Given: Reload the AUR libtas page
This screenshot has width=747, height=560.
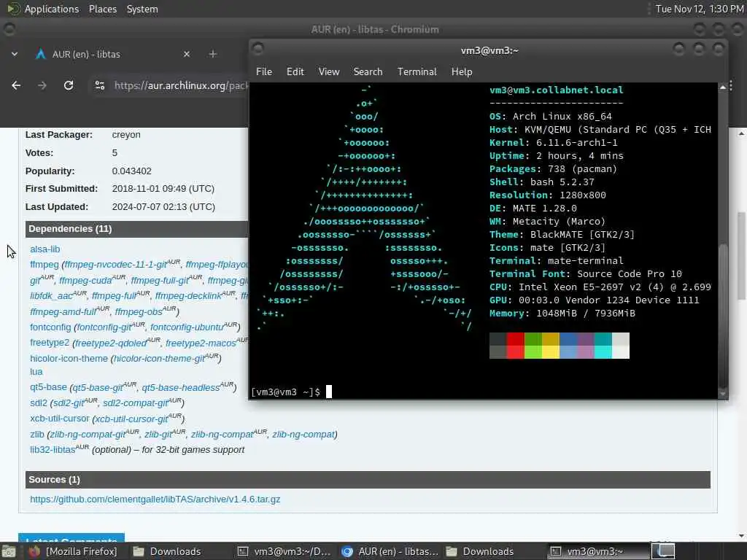Looking at the screenshot, I should [x=69, y=85].
